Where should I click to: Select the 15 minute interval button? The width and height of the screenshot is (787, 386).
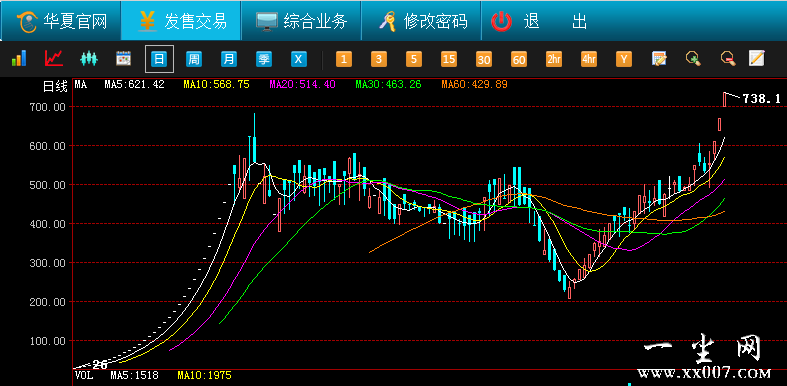[x=449, y=59]
